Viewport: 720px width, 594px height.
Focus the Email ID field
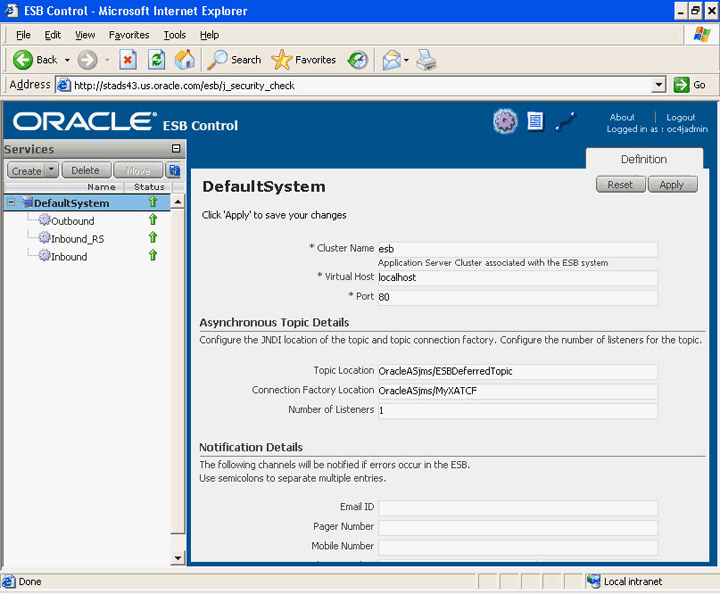click(518, 508)
